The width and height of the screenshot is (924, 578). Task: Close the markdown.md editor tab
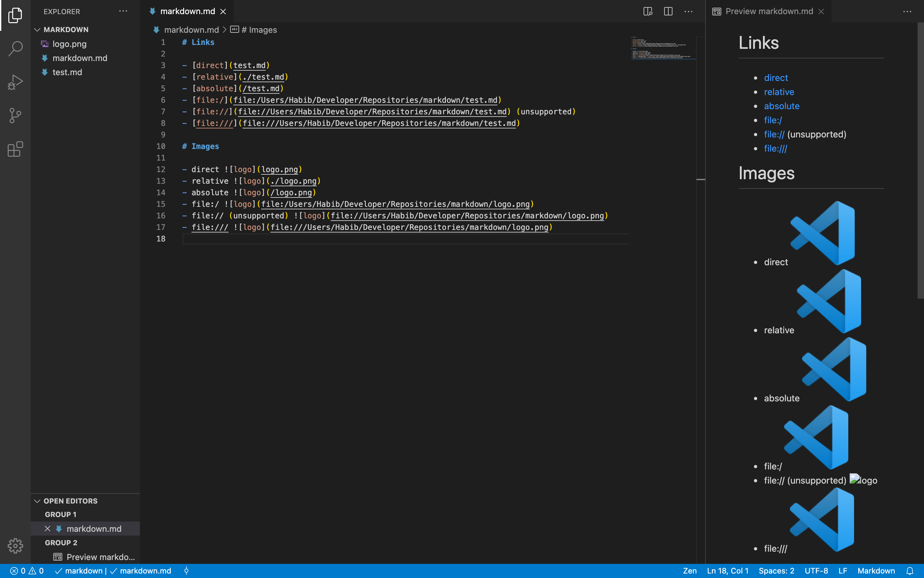[x=223, y=12]
